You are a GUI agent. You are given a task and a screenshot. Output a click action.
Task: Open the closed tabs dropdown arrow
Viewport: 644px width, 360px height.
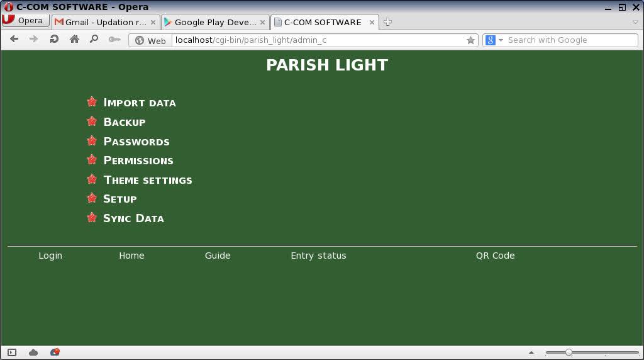click(635, 22)
